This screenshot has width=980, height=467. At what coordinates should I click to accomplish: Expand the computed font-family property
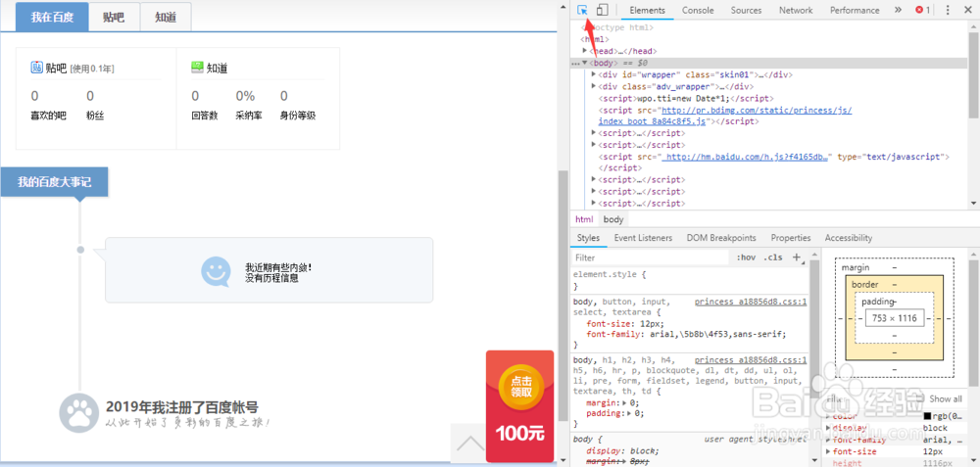(x=829, y=440)
